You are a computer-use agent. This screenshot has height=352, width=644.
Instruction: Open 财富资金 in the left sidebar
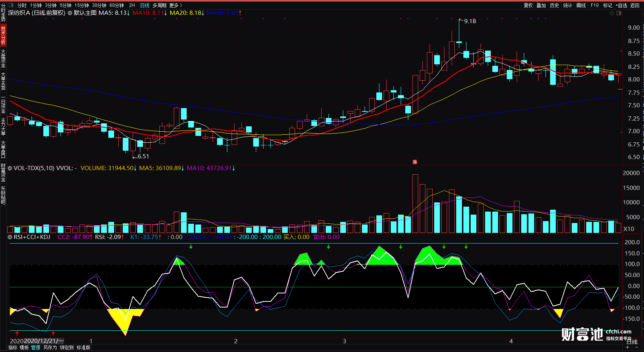tap(3, 173)
